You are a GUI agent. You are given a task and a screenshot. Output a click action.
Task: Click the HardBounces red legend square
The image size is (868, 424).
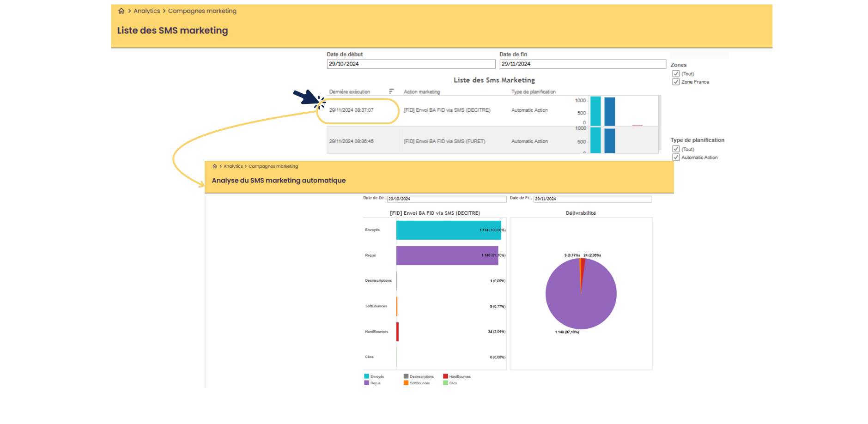tap(445, 376)
